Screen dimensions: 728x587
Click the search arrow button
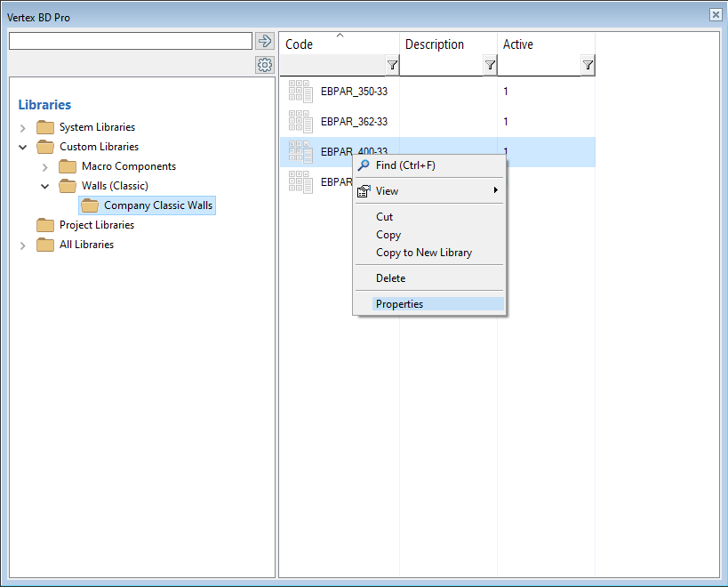coord(264,41)
